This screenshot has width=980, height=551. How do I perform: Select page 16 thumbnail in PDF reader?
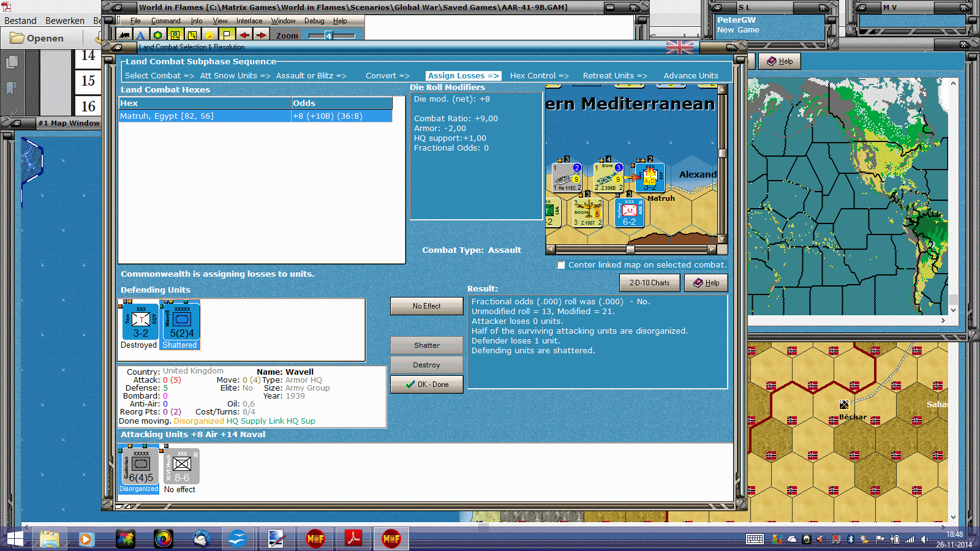tap(88, 107)
